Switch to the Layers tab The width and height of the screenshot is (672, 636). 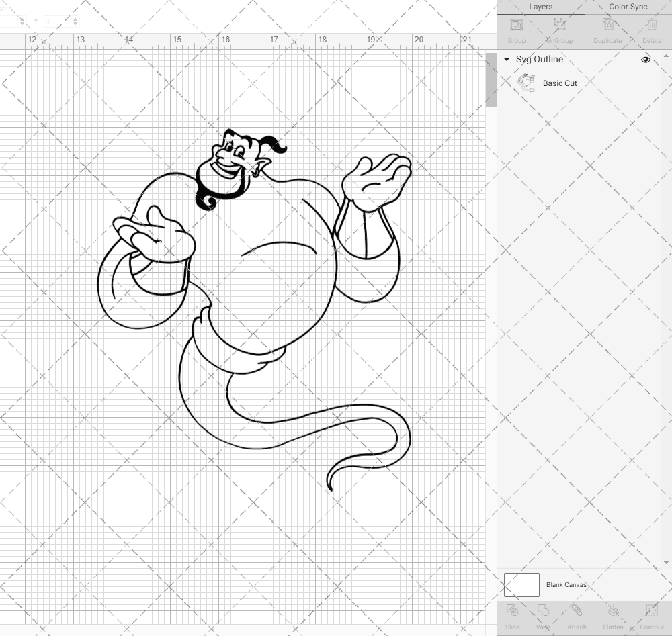[x=540, y=7]
